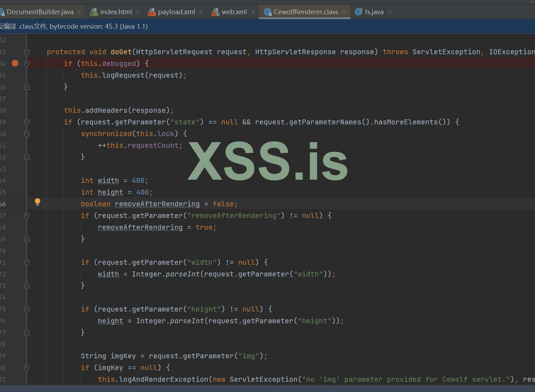This screenshot has width=535, height=392.
Task: Fold the if block checking "width" parameter
Action: (27, 263)
